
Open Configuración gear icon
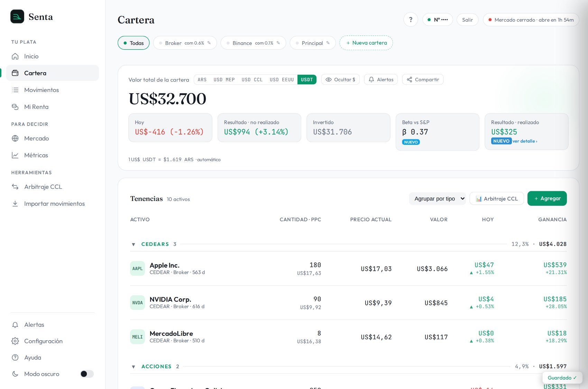15,341
